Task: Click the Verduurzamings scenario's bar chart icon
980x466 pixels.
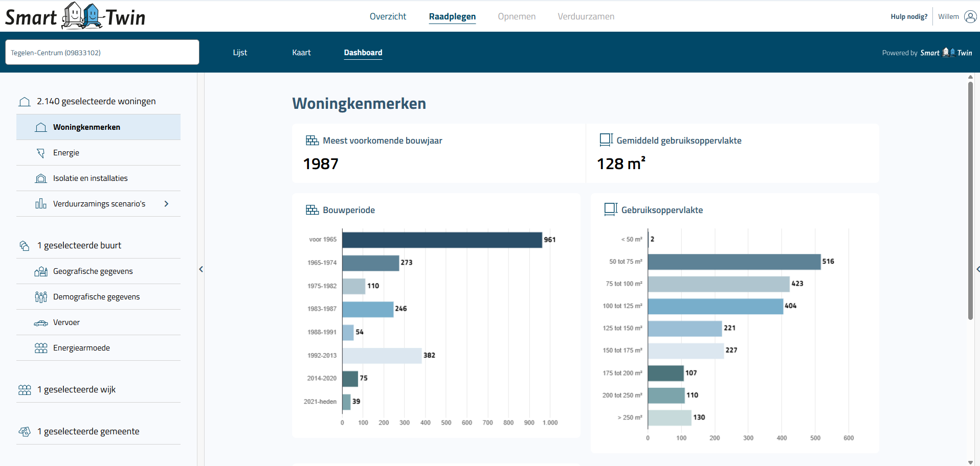Action: 40,203
